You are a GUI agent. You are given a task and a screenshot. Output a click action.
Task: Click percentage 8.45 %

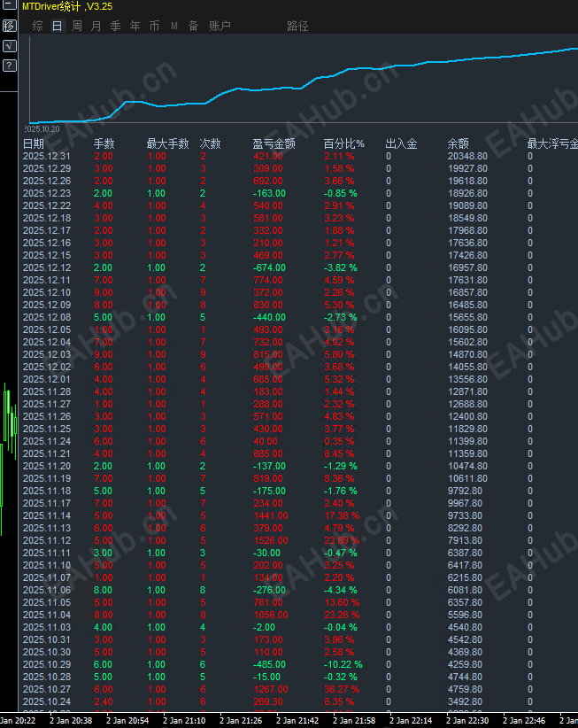point(339,453)
